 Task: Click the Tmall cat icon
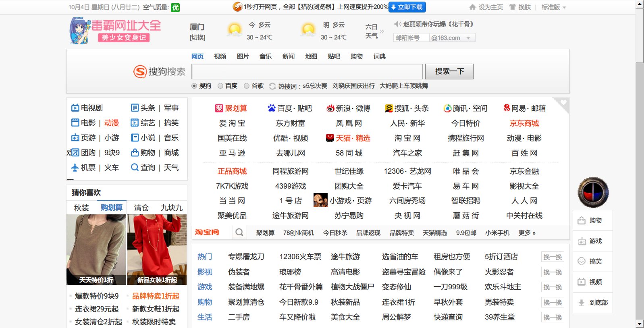click(x=330, y=138)
